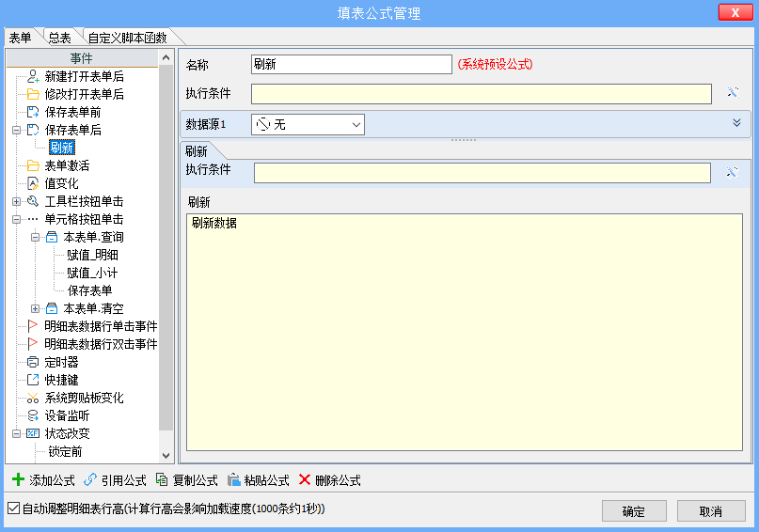This screenshot has width=759, height=532.
Task: Switch to the 总表 tab
Action: [59, 38]
